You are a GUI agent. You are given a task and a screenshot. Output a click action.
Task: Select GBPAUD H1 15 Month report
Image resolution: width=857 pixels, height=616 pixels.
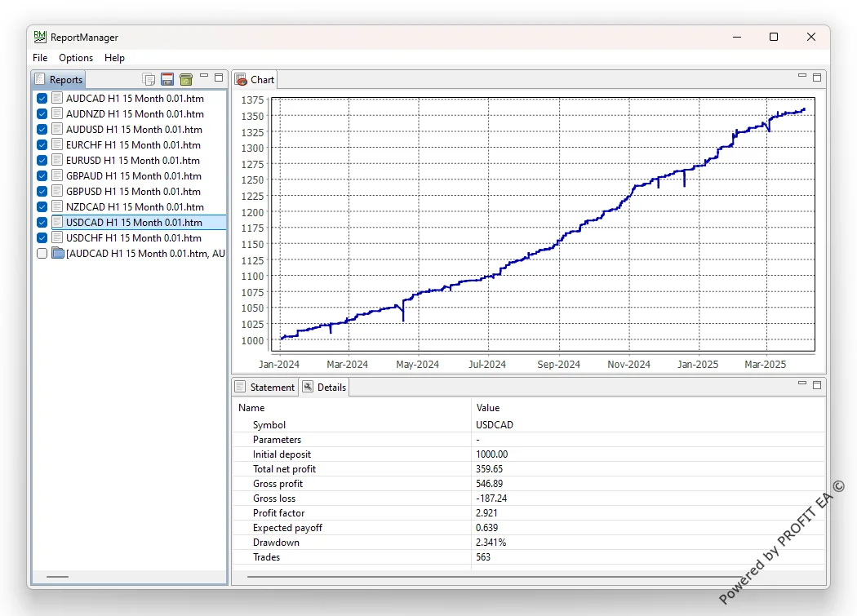click(133, 176)
